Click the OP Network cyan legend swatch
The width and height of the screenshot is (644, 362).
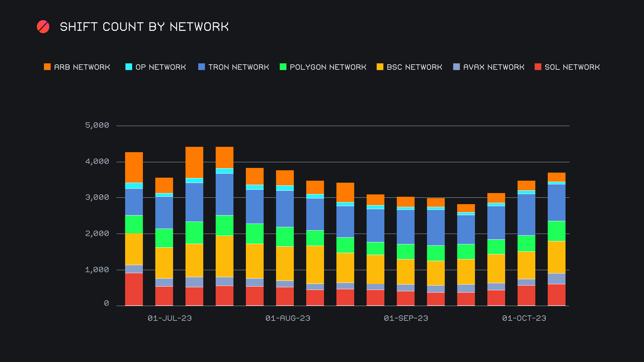tap(129, 67)
